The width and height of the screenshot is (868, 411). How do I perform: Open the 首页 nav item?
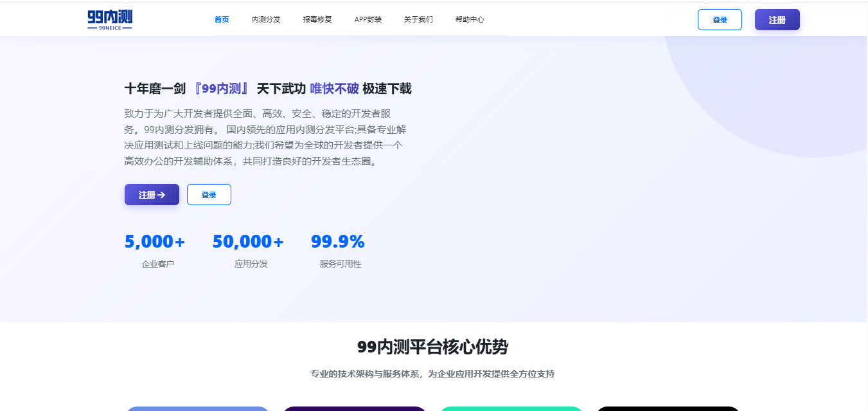[x=222, y=19]
